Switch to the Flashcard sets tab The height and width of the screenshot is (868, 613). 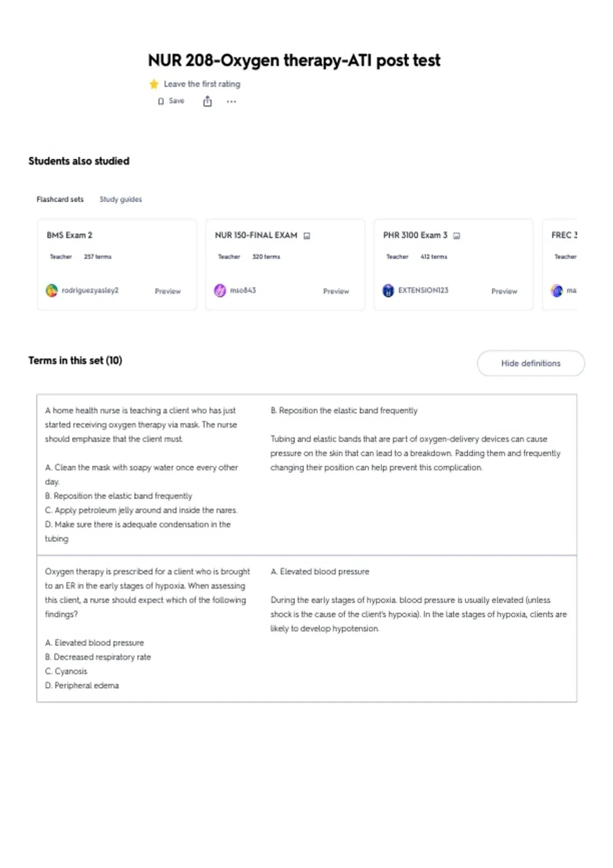point(60,199)
